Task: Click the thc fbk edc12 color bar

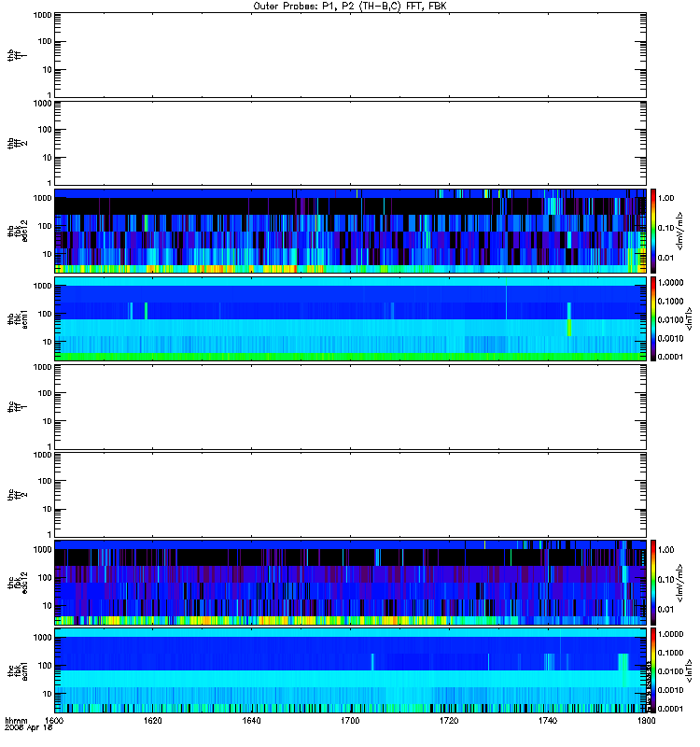Action: [653, 583]
